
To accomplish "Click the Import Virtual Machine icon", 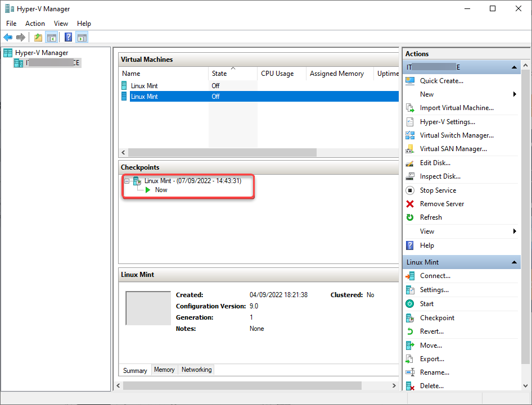I will [410, 108].
